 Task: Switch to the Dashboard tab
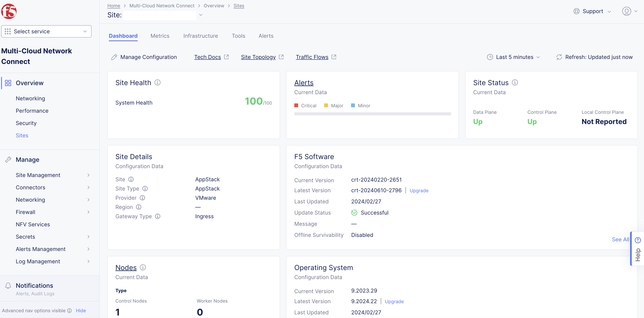pos(123,36)
